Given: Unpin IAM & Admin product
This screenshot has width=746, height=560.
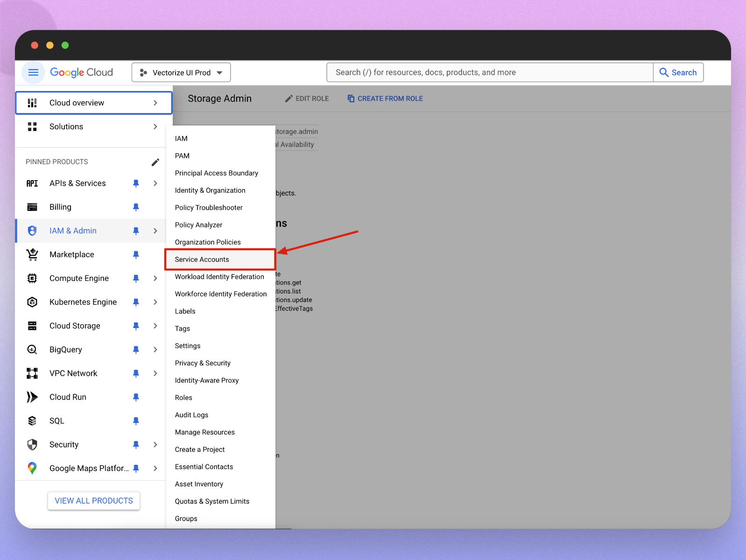Looking at the screenshot, I should click(136, 231).
